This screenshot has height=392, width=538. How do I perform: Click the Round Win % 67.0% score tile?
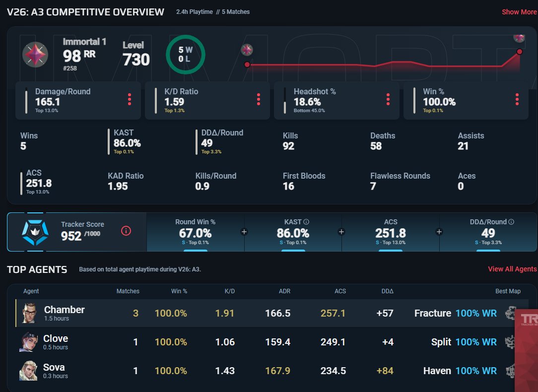pos(195,232)
